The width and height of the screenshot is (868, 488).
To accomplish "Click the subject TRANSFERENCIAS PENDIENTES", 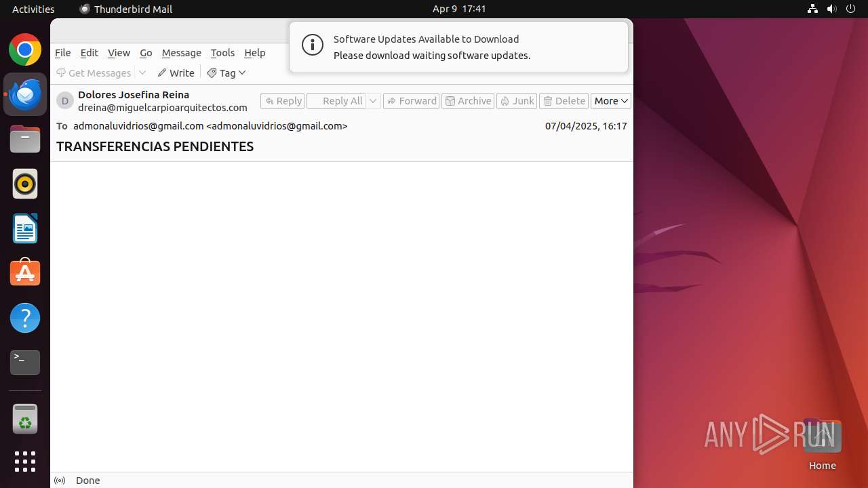I will pyautogui.click(x=155, y=146).
